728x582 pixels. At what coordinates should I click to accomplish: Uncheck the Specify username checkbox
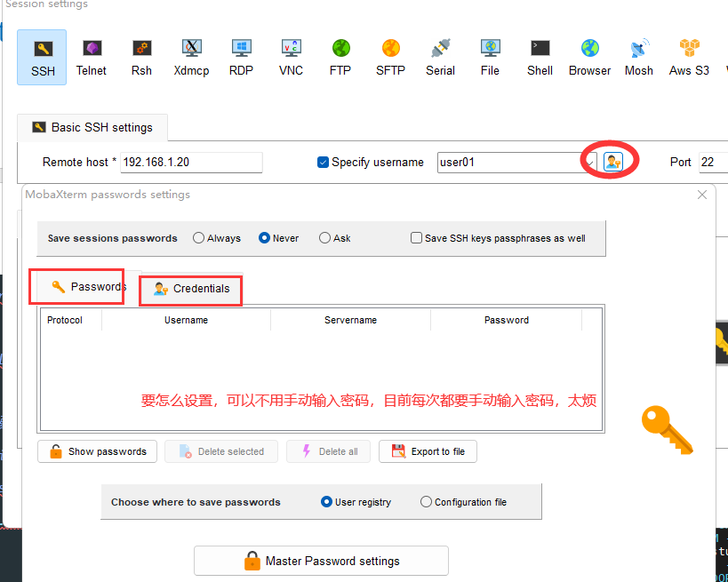[x=323, y=162]
